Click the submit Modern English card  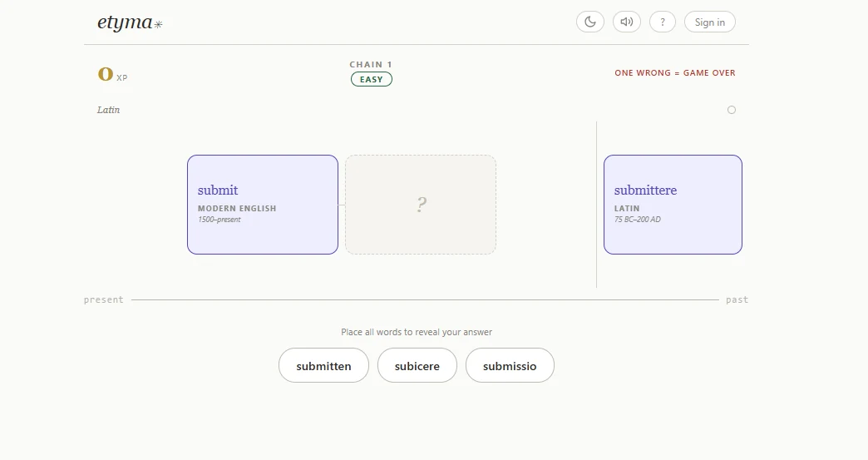[x=263, y=205]
